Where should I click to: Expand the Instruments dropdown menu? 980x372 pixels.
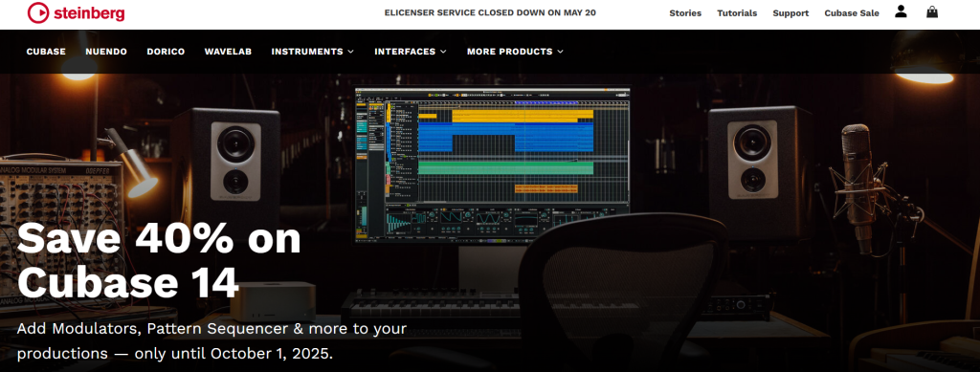313,52
